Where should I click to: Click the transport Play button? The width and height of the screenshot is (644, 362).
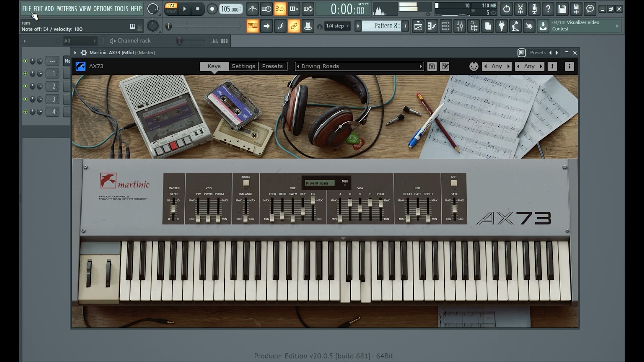click(x=184, y=9)
